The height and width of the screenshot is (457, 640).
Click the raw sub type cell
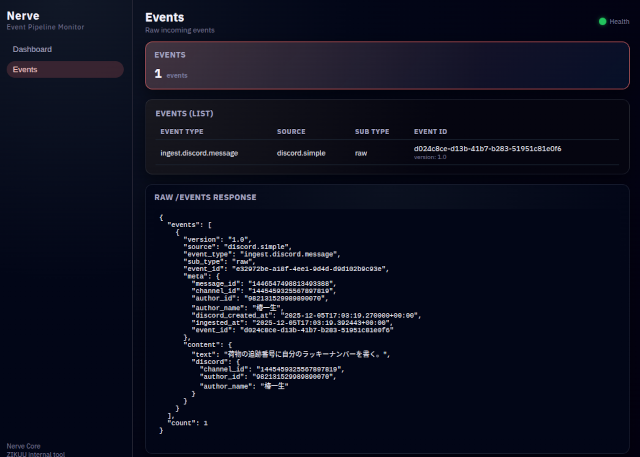(x=361, y=153)
